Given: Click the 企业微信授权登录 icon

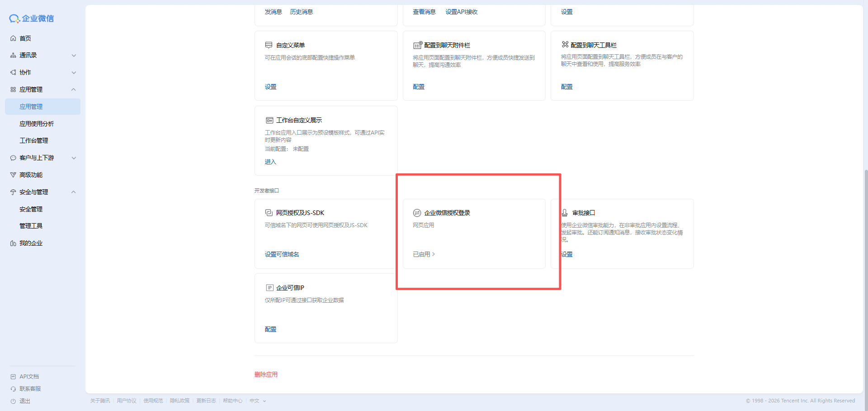Looking at the screenshot, I should click(417, 213).
